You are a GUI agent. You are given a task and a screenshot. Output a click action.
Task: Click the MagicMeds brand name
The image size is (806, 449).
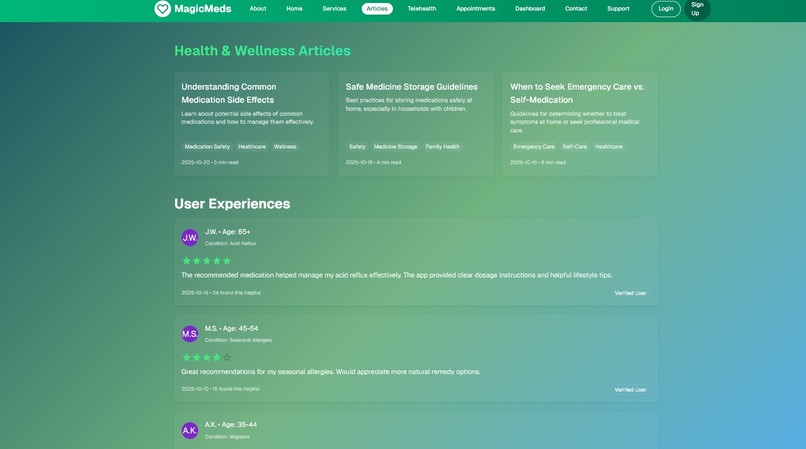click(x=203, y=9)
